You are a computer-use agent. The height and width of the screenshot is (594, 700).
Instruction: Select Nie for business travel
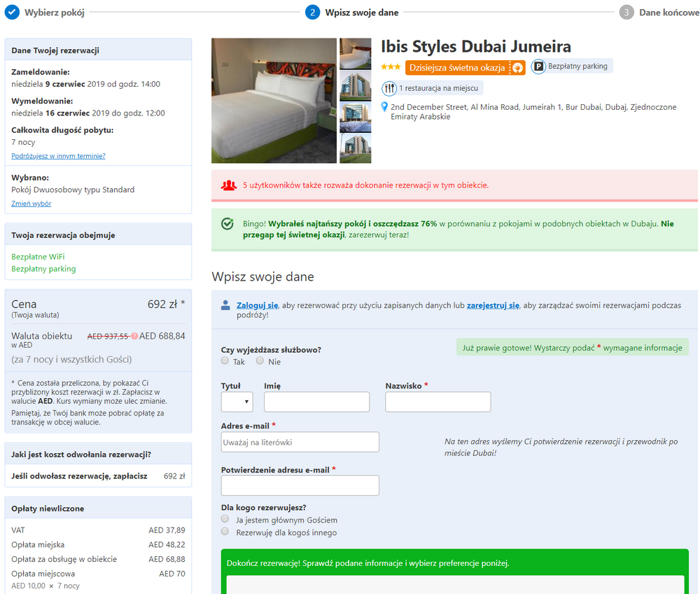click(x=260, y=360)
